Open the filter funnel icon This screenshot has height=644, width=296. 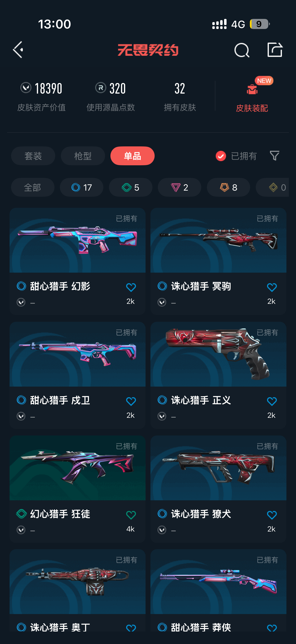coord(274,156)
